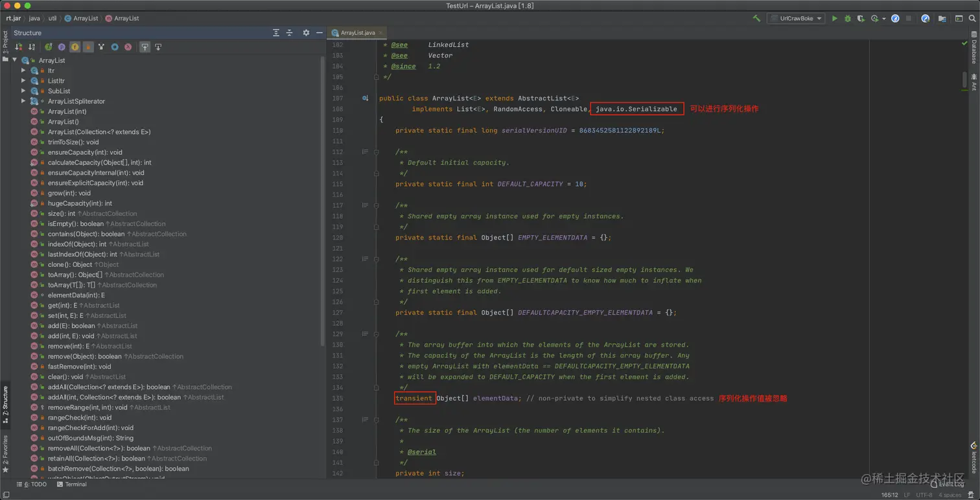Screen dimensions: 980x500
Task: Open the 2: Favorites tool window
Action: pyautogui.click(x=5, y=453)
